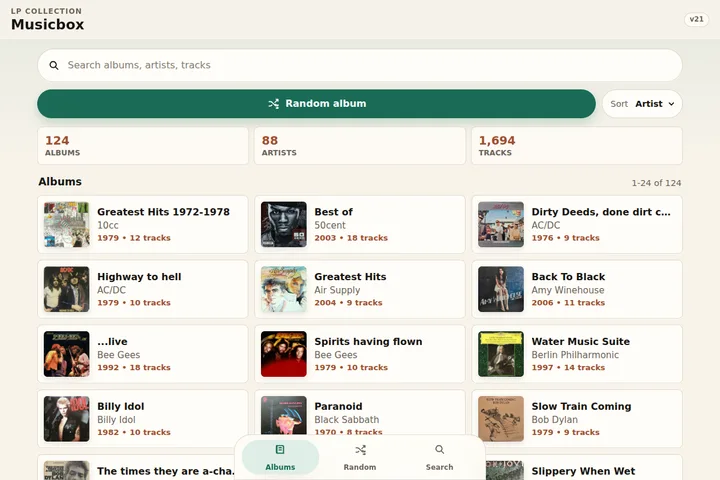Click the 1,694 Tracks stat card
The height and width of the screenshot is (480, 720).
(x=577, y=146)
